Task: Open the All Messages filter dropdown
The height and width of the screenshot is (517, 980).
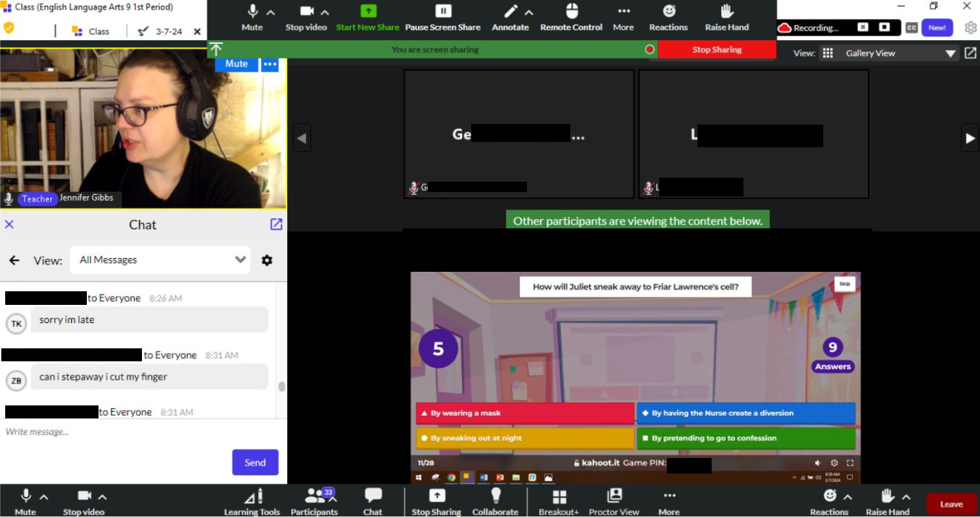Action: (160, 260)
